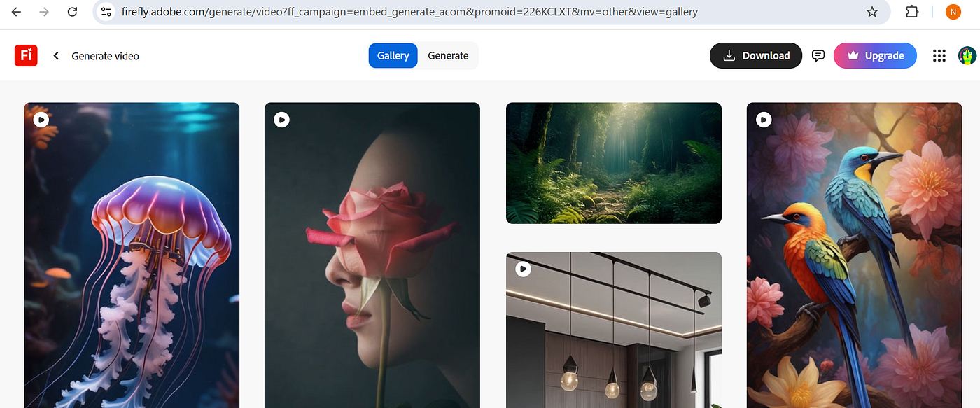The height and width of the screenshot is (408, 980).
Task: Play the pendant lights interior video
Action: pyautogui.click(x=523, y=269)
